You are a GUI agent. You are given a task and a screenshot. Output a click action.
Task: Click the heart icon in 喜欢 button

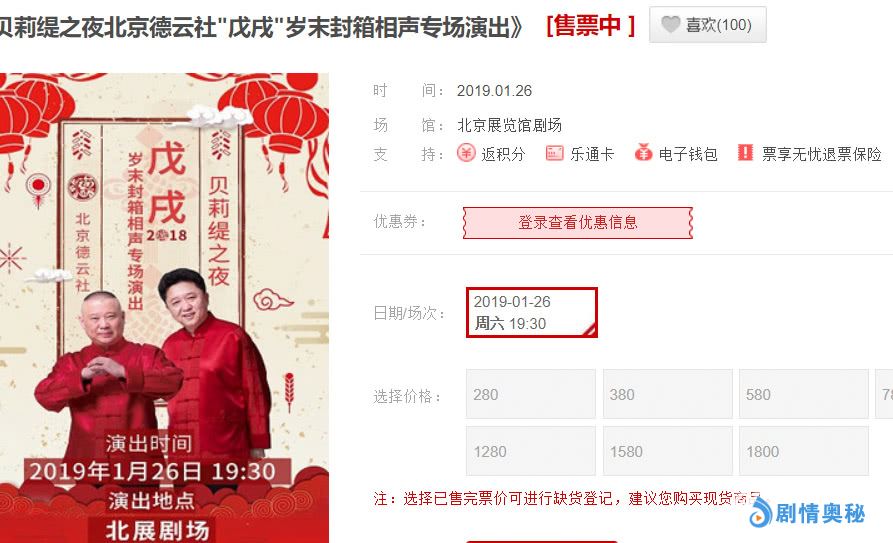click(x=670, y=24)
